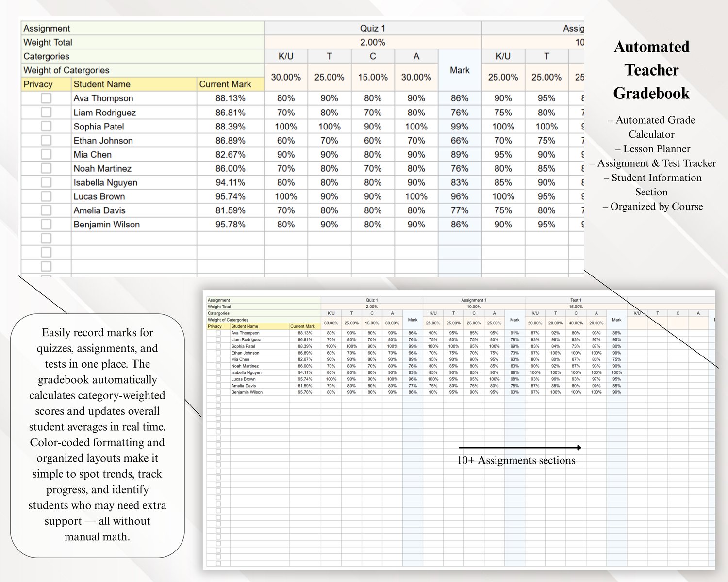Click the Quiz 1 "C" category header, enlarged gradebook
This screenshot has height=582, width=728.
373,56
